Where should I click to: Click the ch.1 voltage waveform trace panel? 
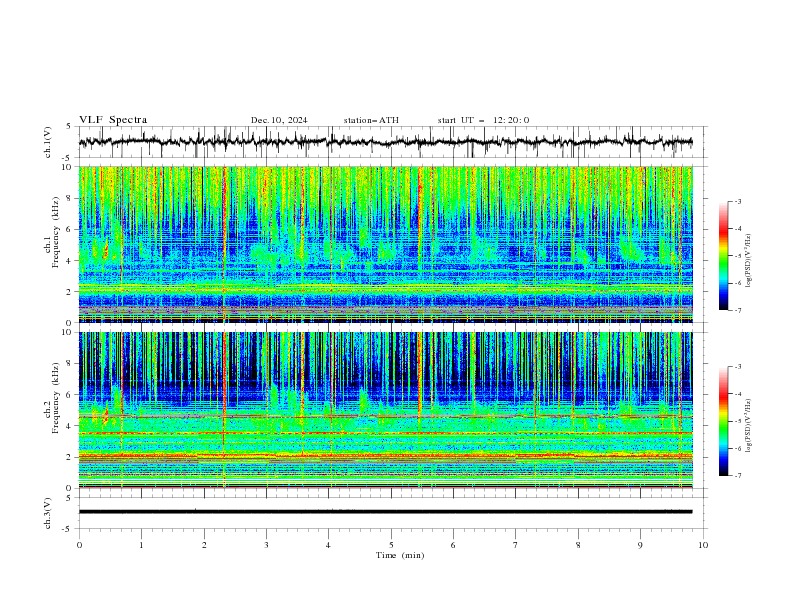tap(392, 142)
